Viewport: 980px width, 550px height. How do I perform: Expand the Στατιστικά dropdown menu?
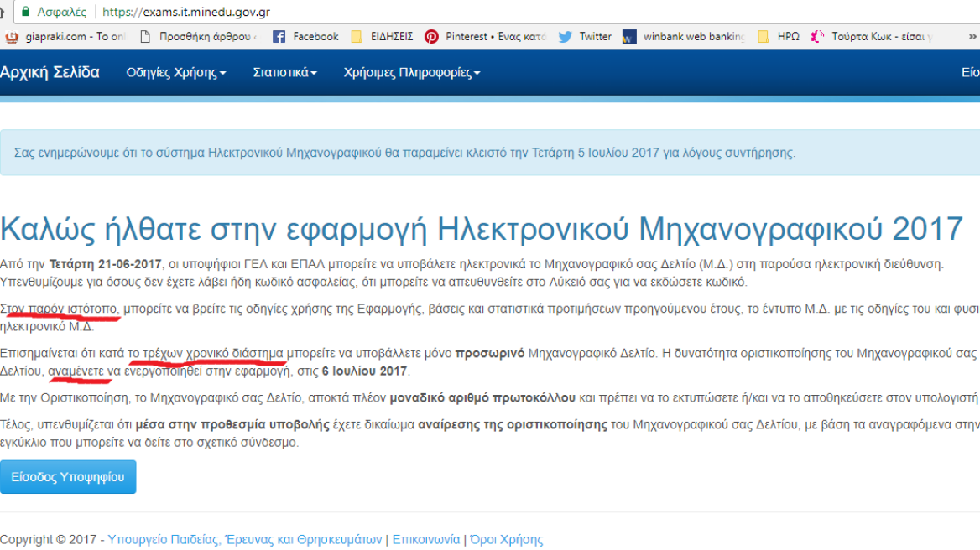pos(284,73)
